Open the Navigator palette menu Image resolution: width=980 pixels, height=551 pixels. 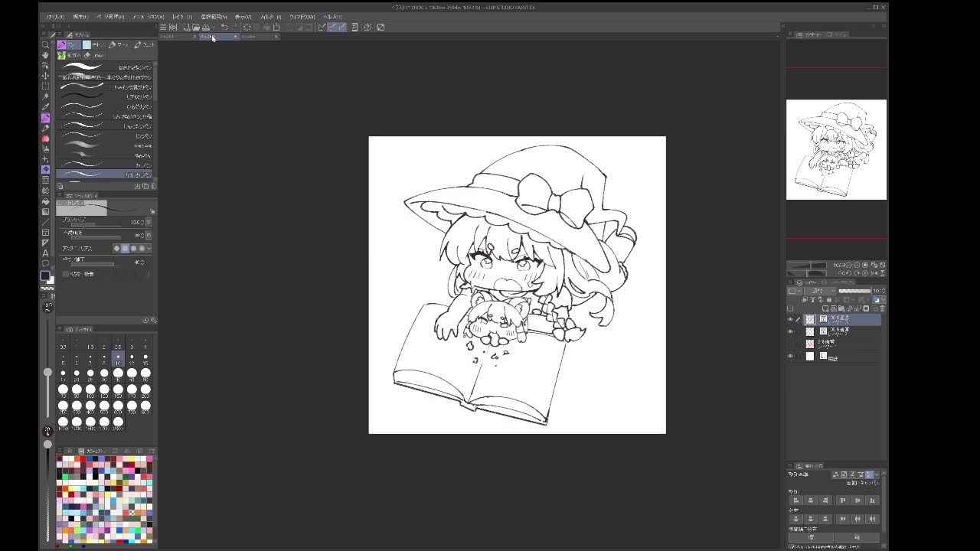click(790, 34)
